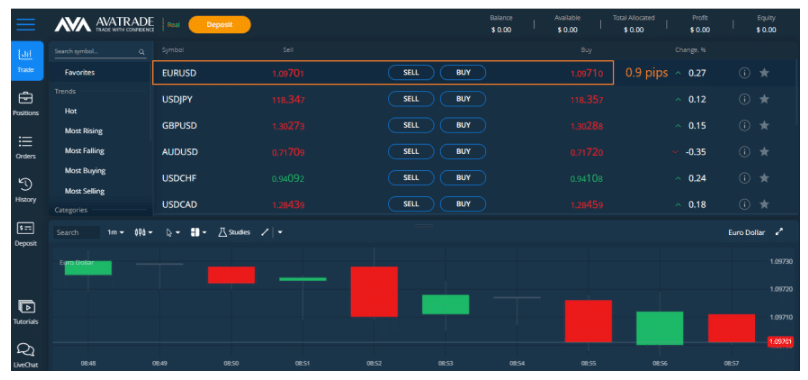Click the AUDUSD change value -0.35
808x380 pixels.
tap(695, 152)
